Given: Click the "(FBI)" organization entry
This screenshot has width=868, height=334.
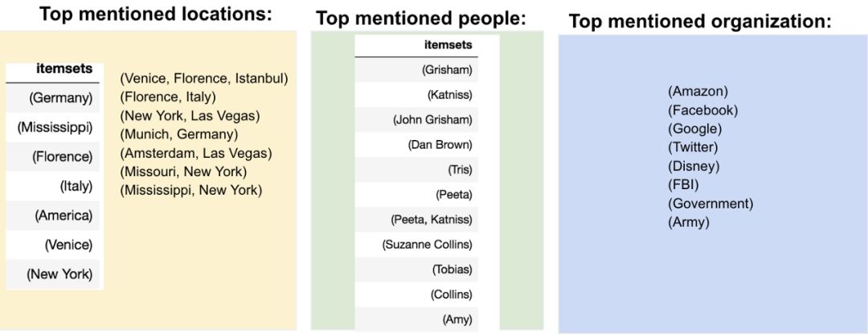Looking at the screenshot, I should [x=684, y=184].
